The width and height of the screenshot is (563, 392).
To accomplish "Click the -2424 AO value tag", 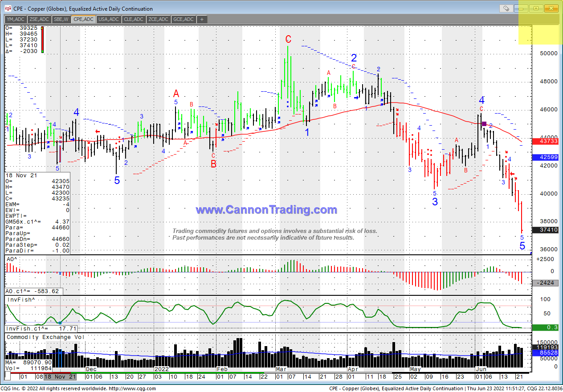I will tap(546, 283).
